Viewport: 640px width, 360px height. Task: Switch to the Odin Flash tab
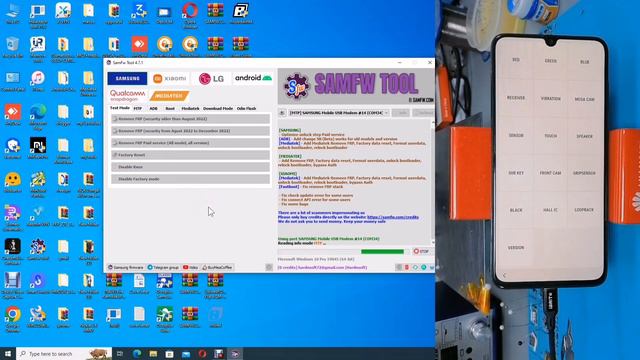246,109
